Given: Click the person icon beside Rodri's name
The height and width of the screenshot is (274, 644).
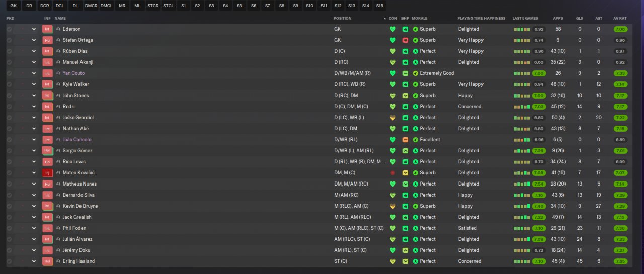Looking at the screenshot, I should coord(58,107).
